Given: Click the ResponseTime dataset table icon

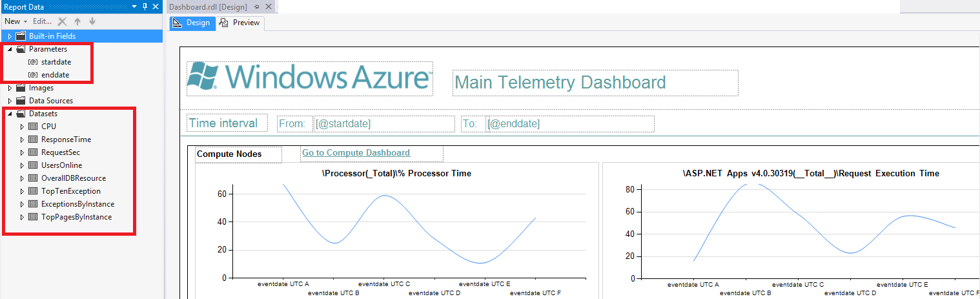Looking at the screenshot, I should click(33, 139).
